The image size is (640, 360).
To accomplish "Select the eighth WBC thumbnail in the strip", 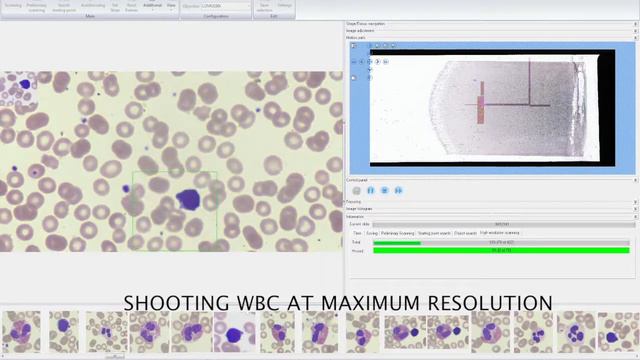I will coord(320,331).
